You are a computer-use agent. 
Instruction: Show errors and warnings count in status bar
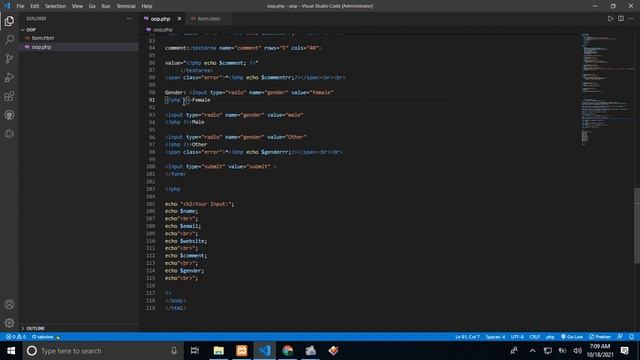[x=16, y=337]
